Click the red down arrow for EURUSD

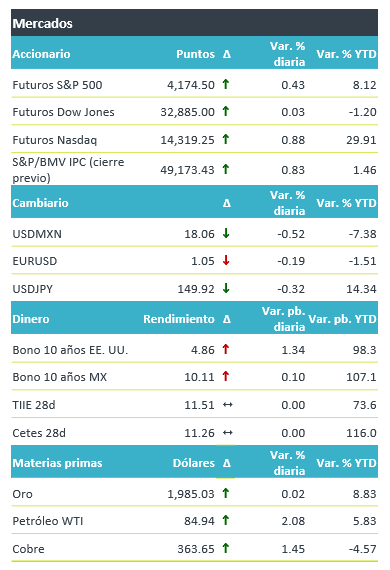[x=226, y=260]
